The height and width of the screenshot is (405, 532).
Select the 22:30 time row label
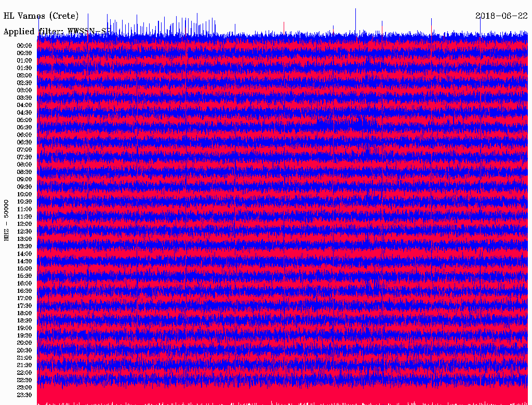(x=24, y=380)
